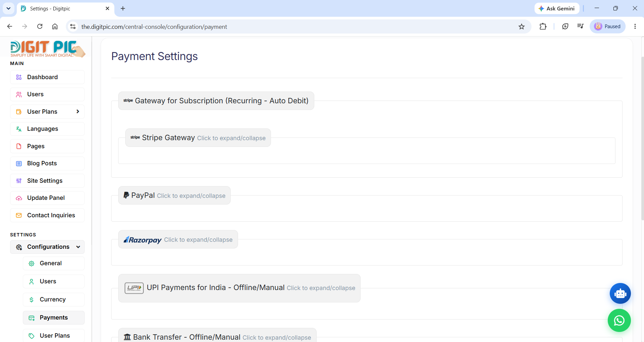Viewport: 644px width, 342px height.
Task: Click the Site Settings sliders icon
Action: 19,181
